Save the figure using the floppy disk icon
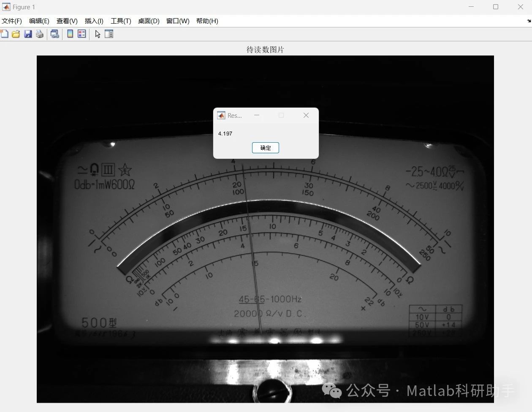Viewport: 532px width, 412px height. click(x=27, y=34)
